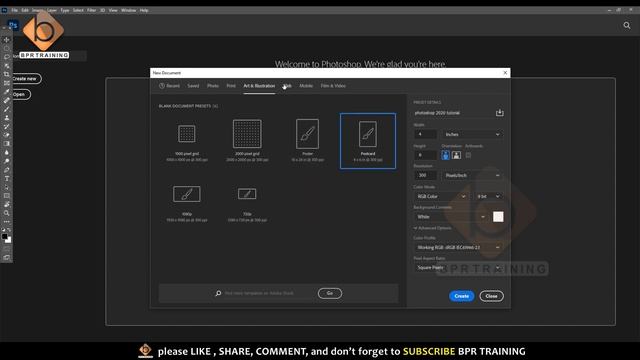This screenshot has height=360, width=640.
Task: Switch to the Film & Video tab
Action: point(333,86)
